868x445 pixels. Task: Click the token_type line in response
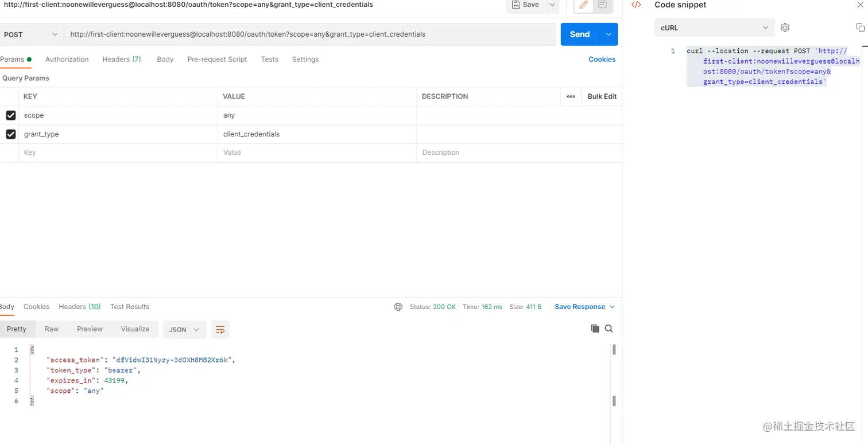[x=94, y=370]
